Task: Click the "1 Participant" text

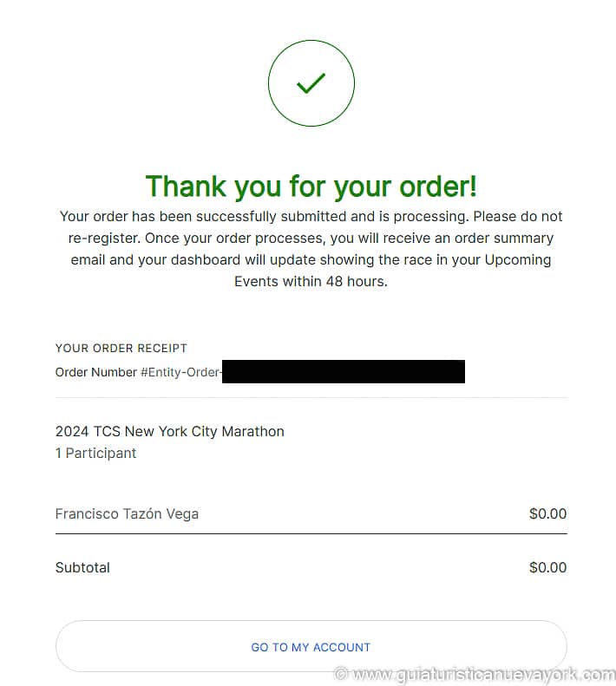Action: (95, 453)
